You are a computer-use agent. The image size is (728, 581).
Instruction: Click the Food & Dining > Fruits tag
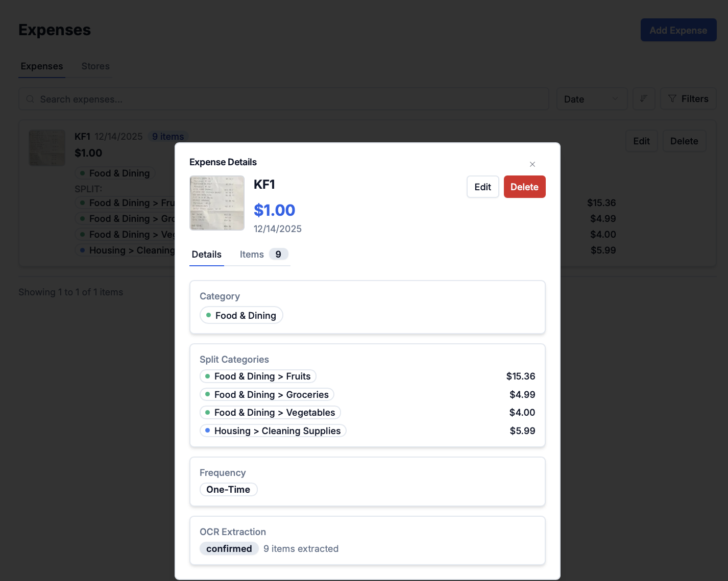(258, 376)
